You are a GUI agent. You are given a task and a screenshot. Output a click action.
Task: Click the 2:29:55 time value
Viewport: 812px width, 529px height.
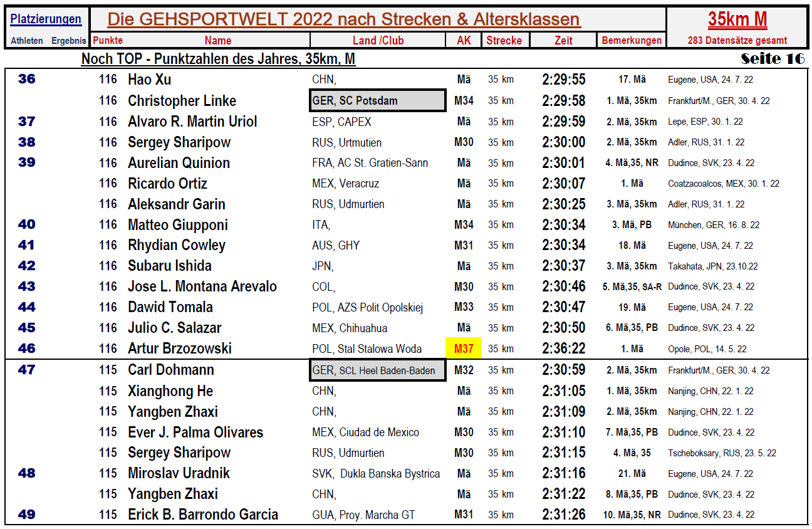[x=564, y=80]
